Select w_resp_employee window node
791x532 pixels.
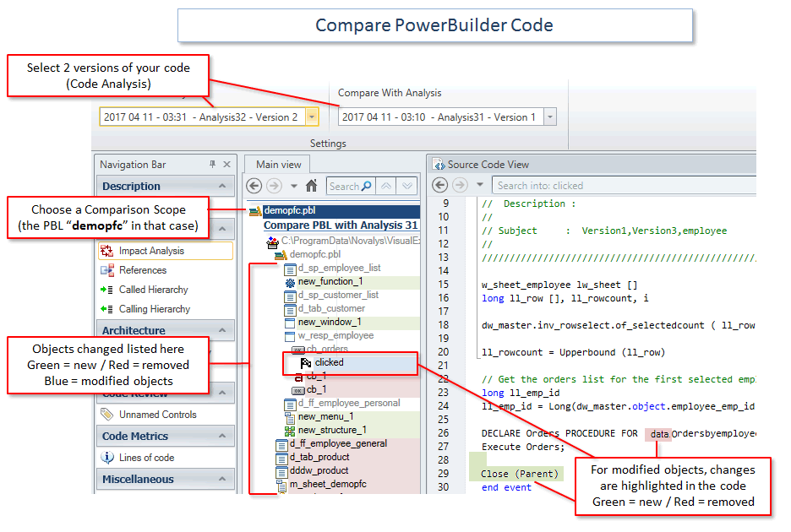335,336
